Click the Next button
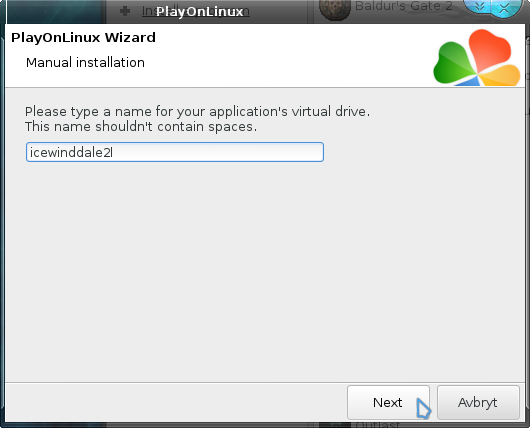 pos(388,402)
